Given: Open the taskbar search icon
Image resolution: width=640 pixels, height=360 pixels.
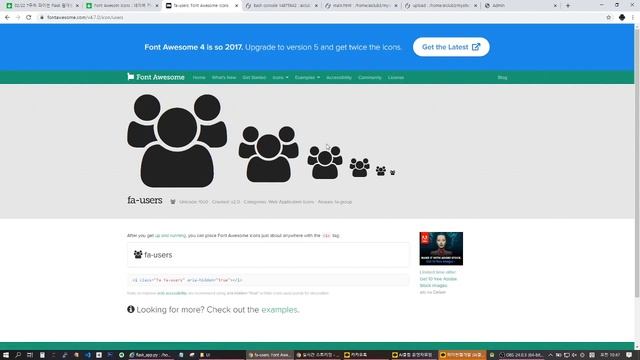Looking at the screenshot, I should 18,355.
